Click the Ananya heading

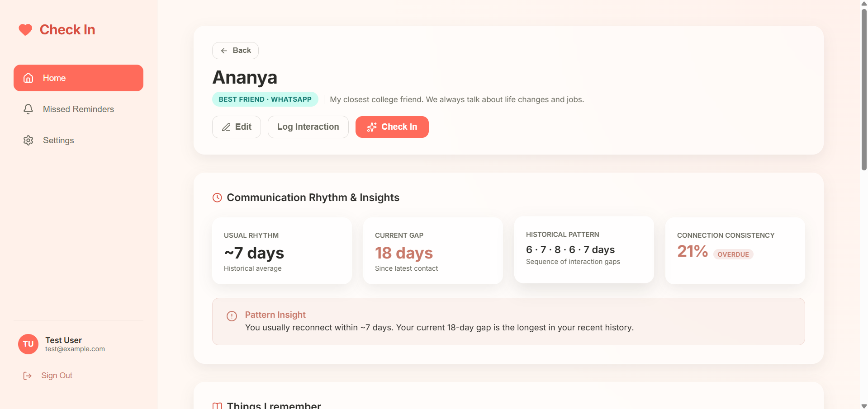245,77
